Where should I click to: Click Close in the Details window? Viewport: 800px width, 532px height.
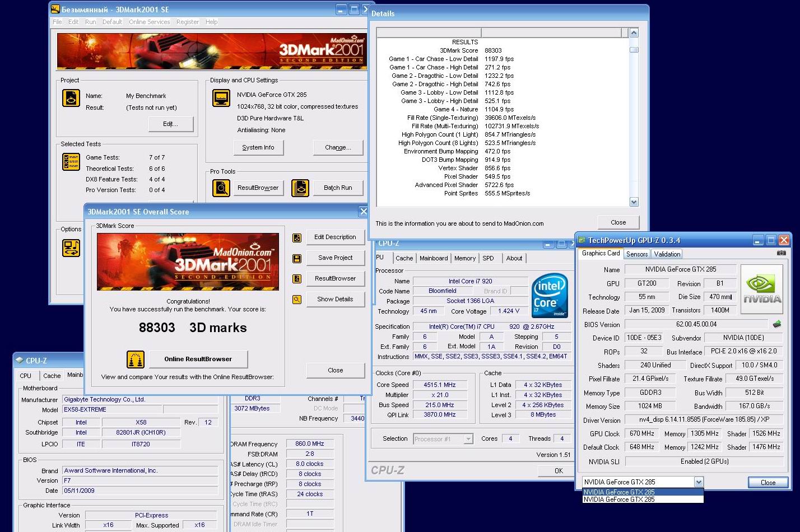(x=618, y=222)
